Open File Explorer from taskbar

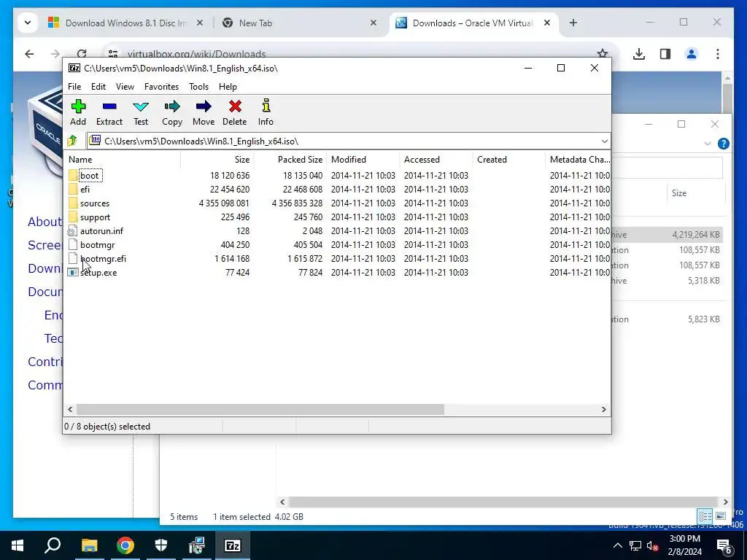pos(88,545)
